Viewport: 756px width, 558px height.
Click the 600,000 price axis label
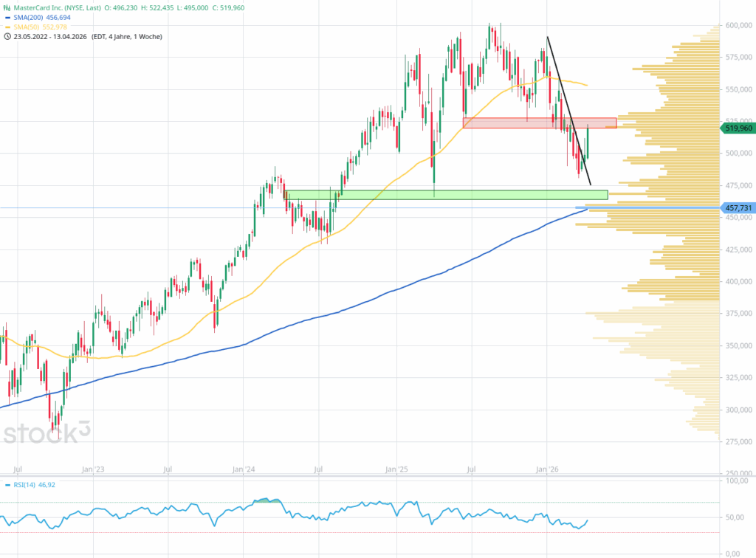point(737,26)
